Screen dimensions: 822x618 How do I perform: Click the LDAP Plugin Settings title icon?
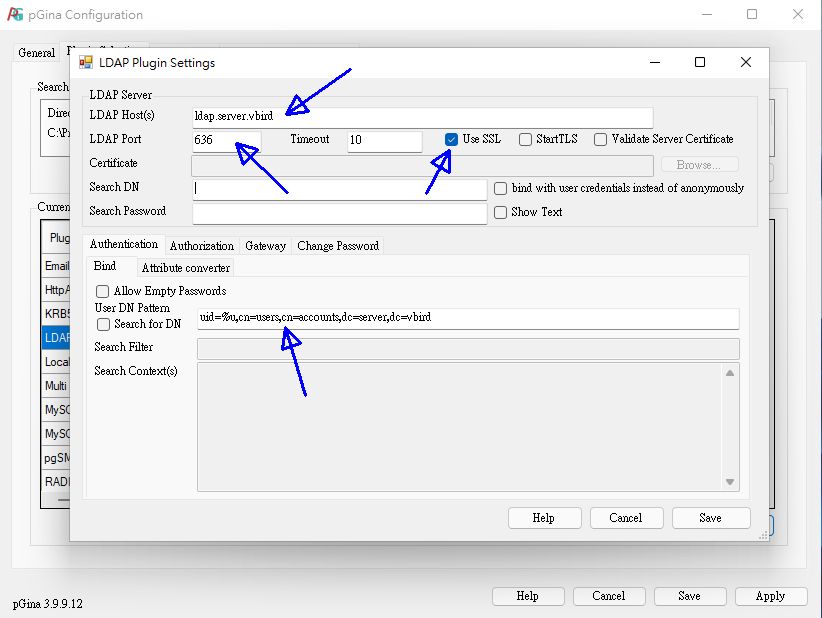[86, 63]
